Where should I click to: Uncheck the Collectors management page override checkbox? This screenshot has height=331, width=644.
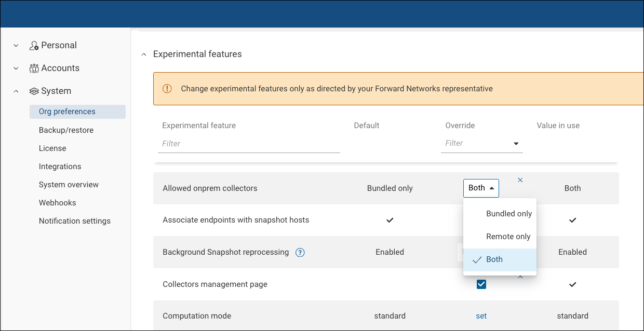pos(481,284)
